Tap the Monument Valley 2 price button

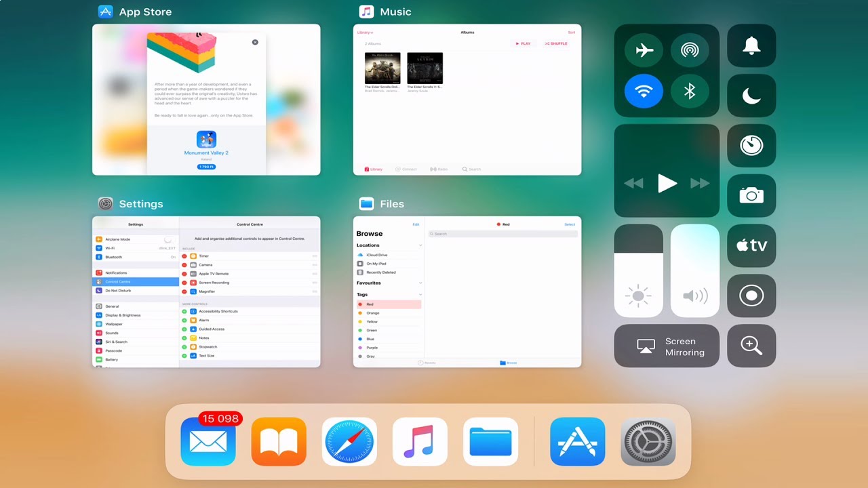click(x=206, y=167)
